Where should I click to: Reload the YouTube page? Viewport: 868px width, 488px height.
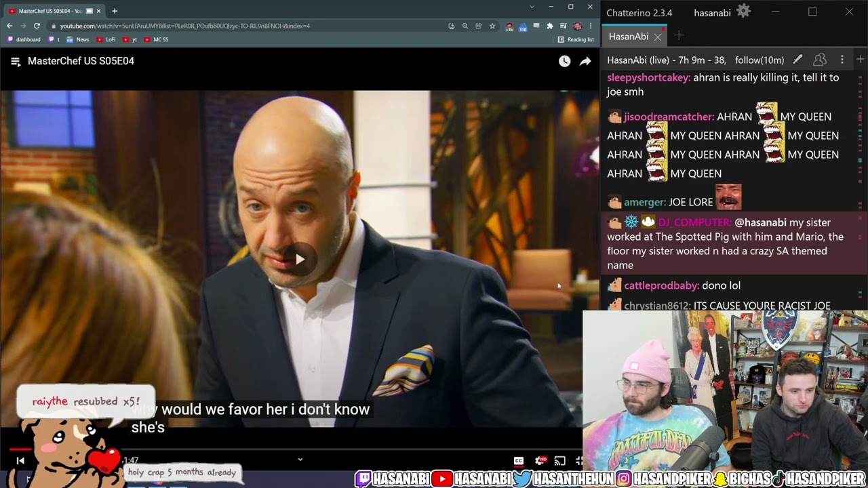pos(37,26)
